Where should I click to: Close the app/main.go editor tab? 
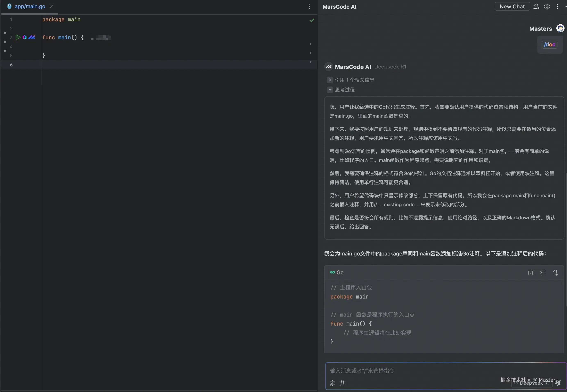pyautogui.click(x=52, y=6)
